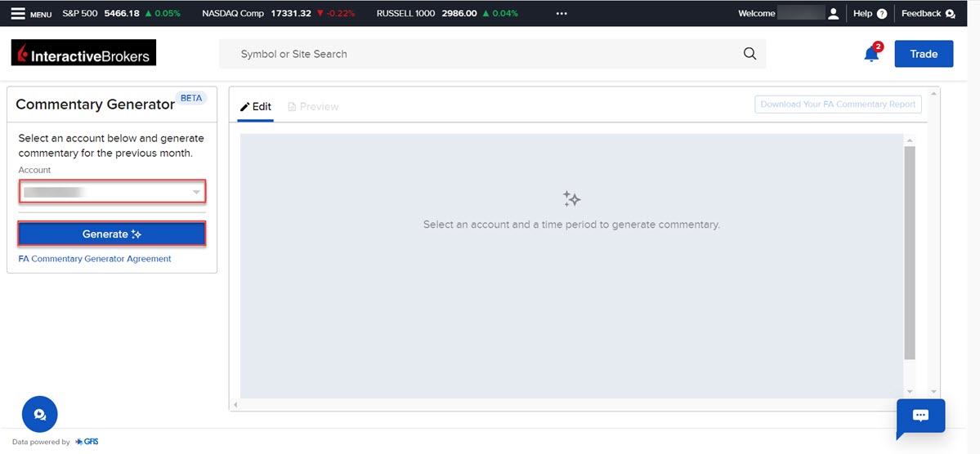Click the three dots ticker overflow
980x454 pixels.
[562, 14]
